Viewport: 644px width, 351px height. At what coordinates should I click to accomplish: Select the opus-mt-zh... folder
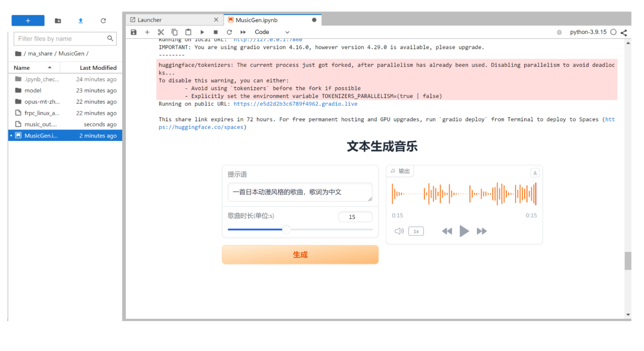point(66,101)
